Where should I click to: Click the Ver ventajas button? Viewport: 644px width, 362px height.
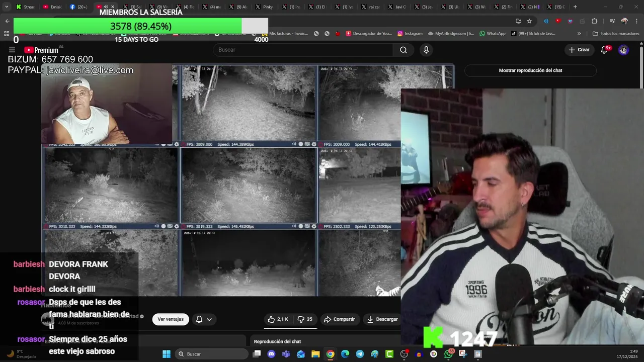coord(171,319)
